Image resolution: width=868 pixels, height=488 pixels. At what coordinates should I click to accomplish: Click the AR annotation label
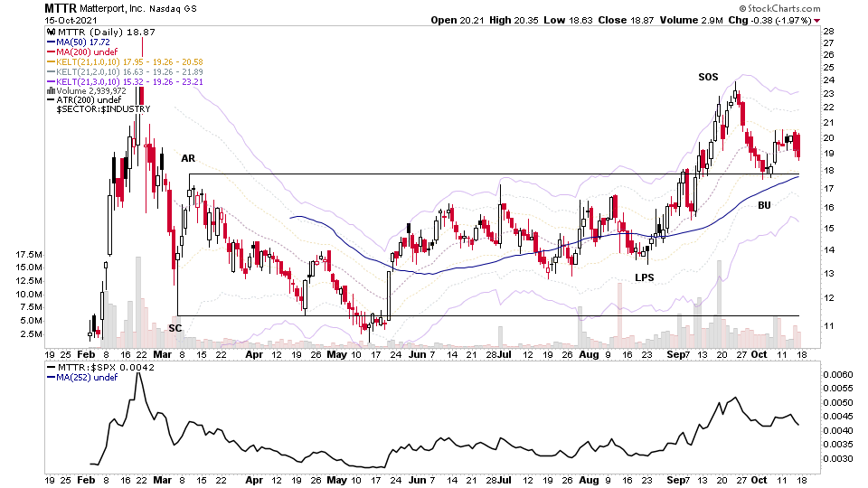188,158
